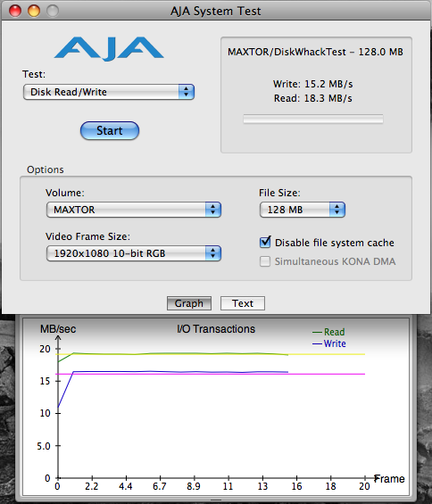The height and width of the screenshot is (504, 432).
Task: Uncheck Disable file system cache
Action: (265, 242)
